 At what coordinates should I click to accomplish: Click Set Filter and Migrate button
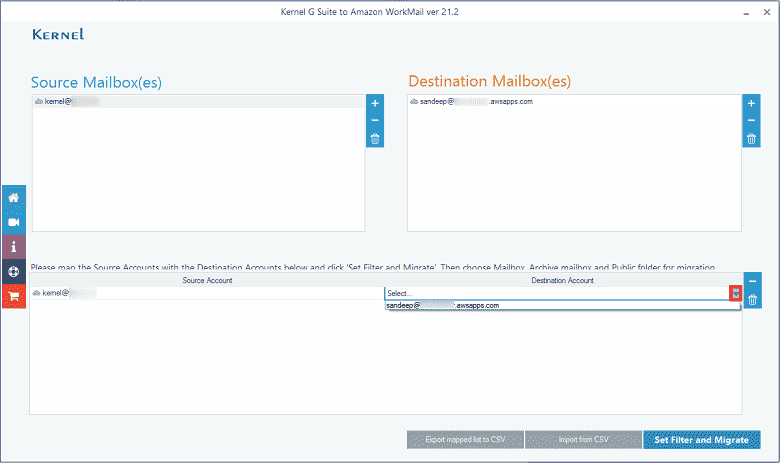pos(701,440)
